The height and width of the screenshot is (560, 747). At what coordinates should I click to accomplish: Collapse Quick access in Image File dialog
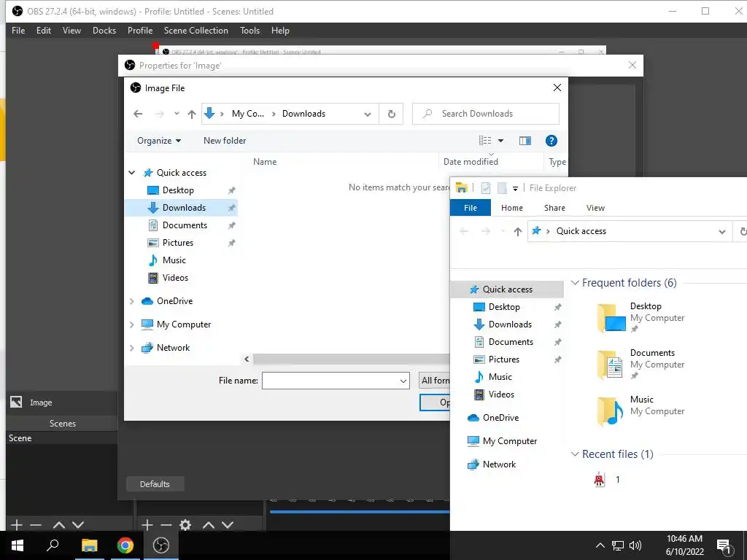click(x=132, y=173)
